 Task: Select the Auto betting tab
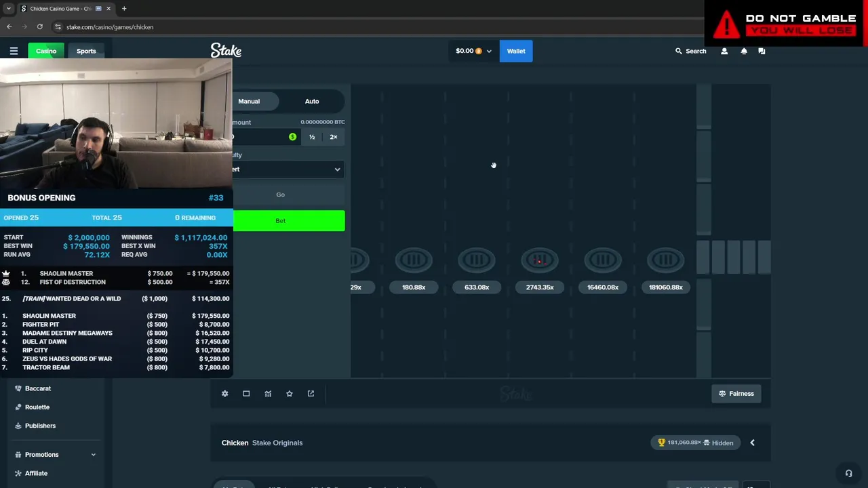tap(312, 101)
